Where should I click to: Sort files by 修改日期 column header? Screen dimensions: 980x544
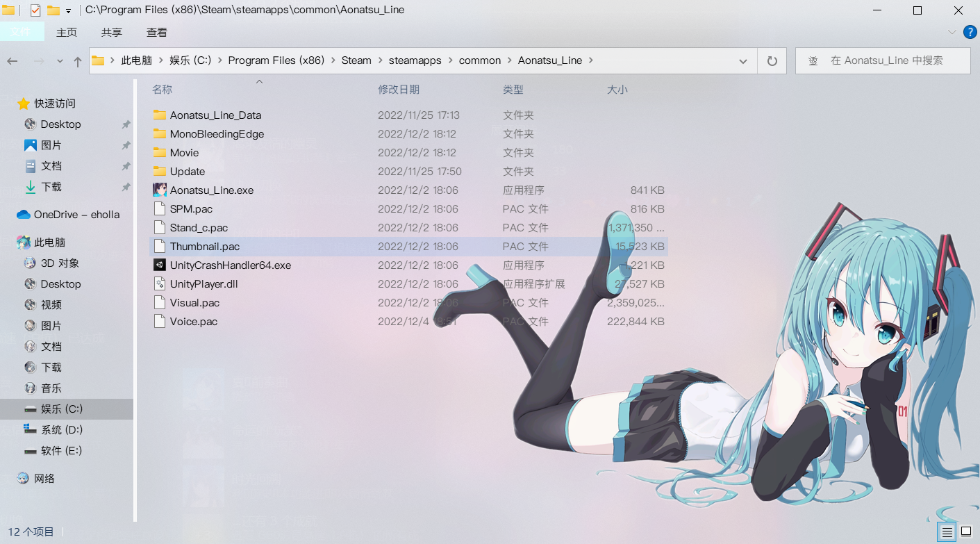(x=399, y=90)
